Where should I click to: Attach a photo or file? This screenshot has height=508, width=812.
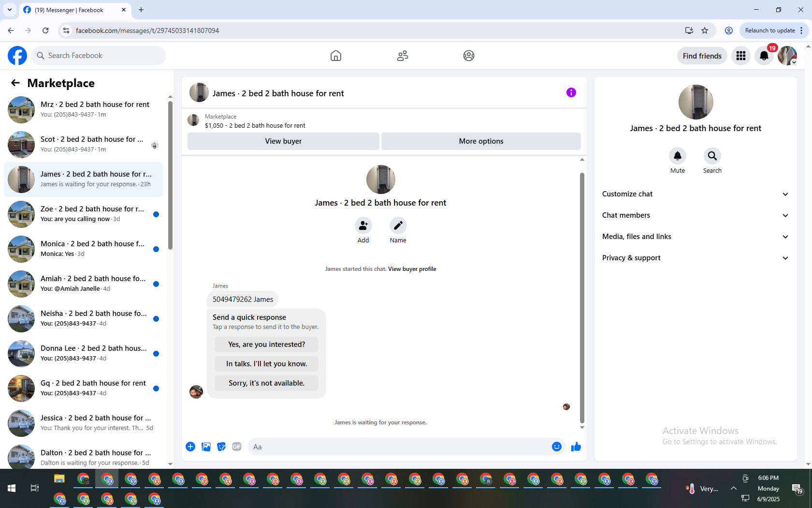206,447
